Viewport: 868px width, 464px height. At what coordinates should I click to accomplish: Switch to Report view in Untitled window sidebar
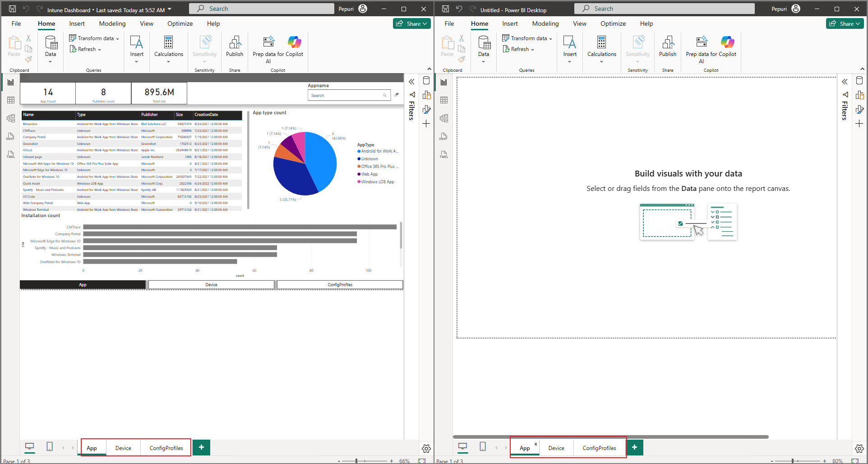pos(444,82)
